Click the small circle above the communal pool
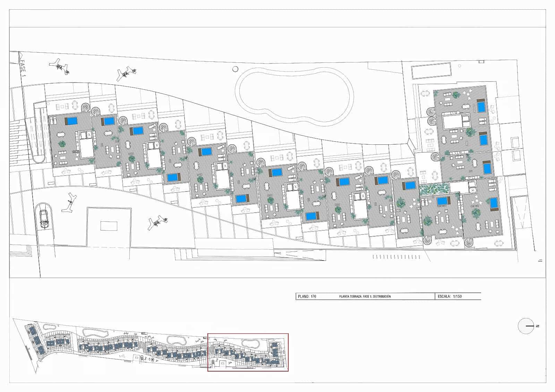Image resolution: width=555 pixels, height=392 pixels. click(236, 69)
